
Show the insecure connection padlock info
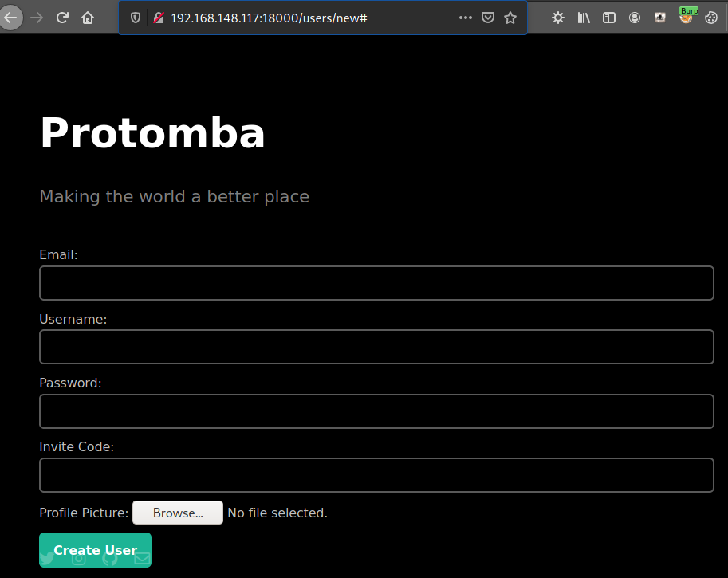159,18
